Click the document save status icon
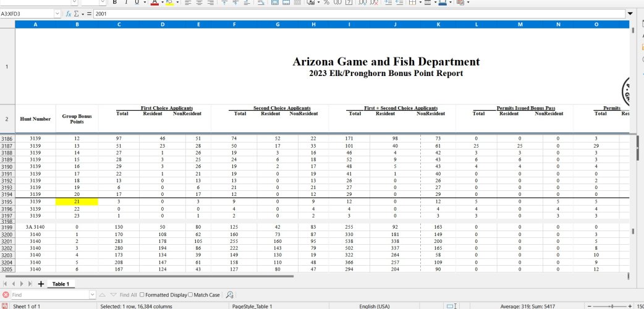 6,306
